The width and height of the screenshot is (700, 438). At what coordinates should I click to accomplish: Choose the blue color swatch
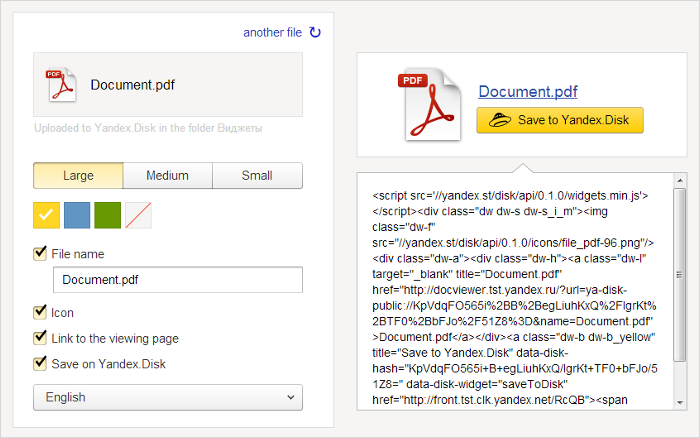(77, 215)
